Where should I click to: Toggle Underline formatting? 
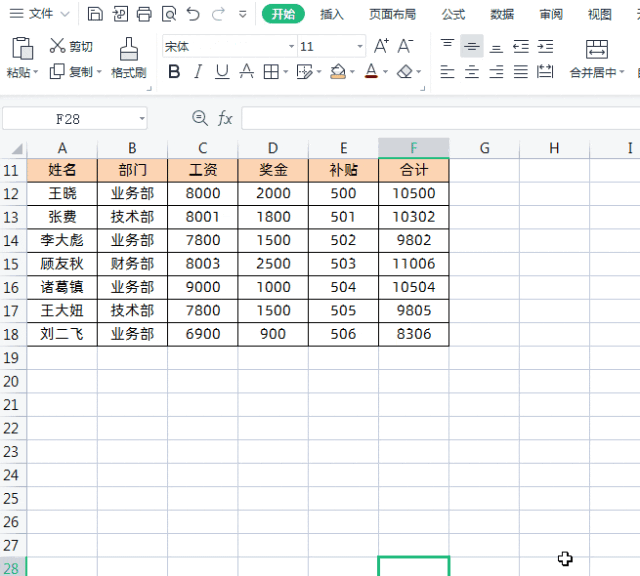click(x=222, y=72)
